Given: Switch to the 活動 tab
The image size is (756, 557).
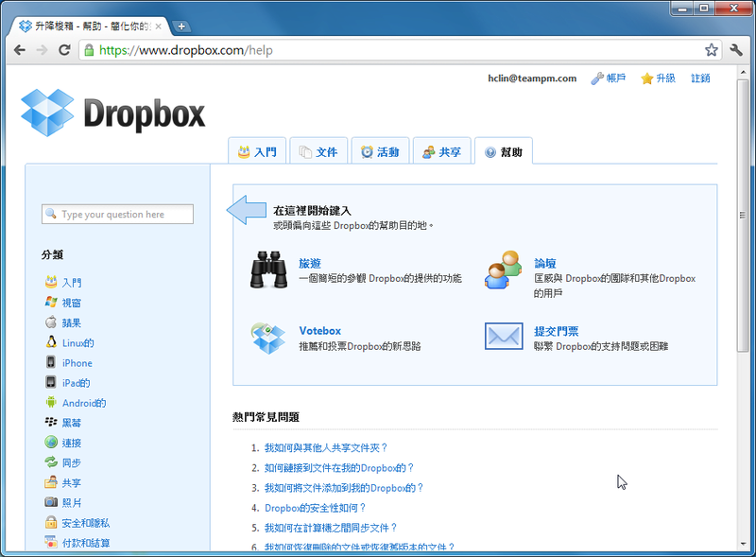Looking at the screenshot, I should coord(381,151).
